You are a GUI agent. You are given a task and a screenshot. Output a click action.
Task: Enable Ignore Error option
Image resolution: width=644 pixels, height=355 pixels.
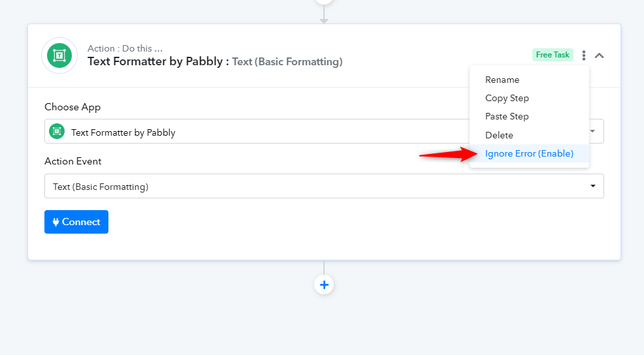530,153
